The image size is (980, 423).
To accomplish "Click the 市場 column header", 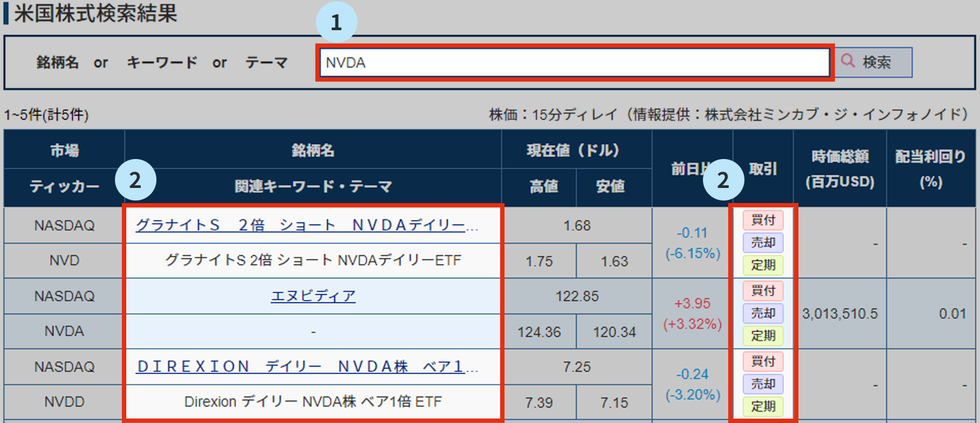I will [x=65, y=150].
